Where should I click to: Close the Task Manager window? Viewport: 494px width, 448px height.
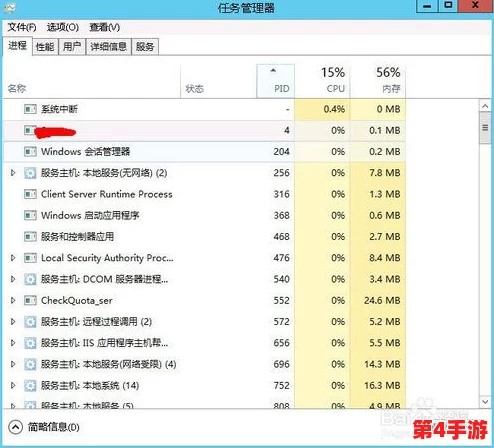[x=476, y=6]
